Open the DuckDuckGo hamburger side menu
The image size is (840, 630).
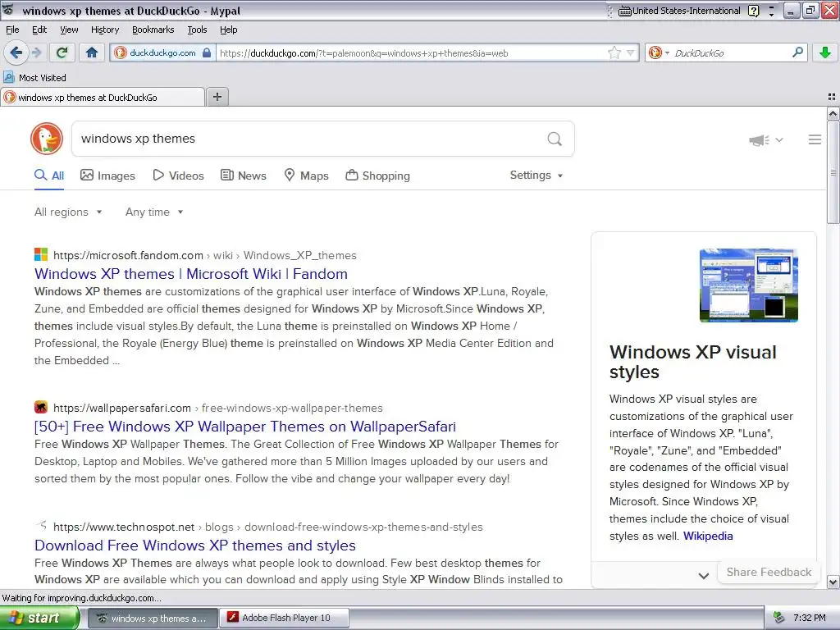(x=815, y=139)
